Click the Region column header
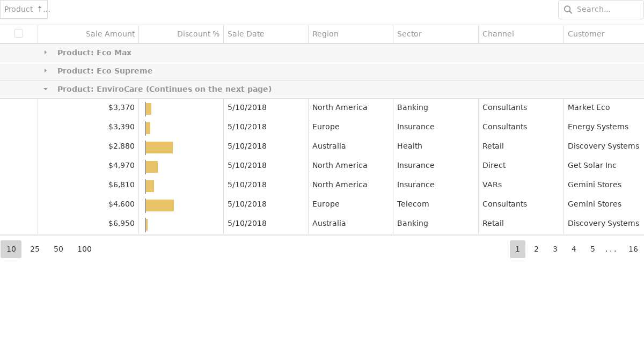This screenshot has width=644, height=338. [325, 34]
